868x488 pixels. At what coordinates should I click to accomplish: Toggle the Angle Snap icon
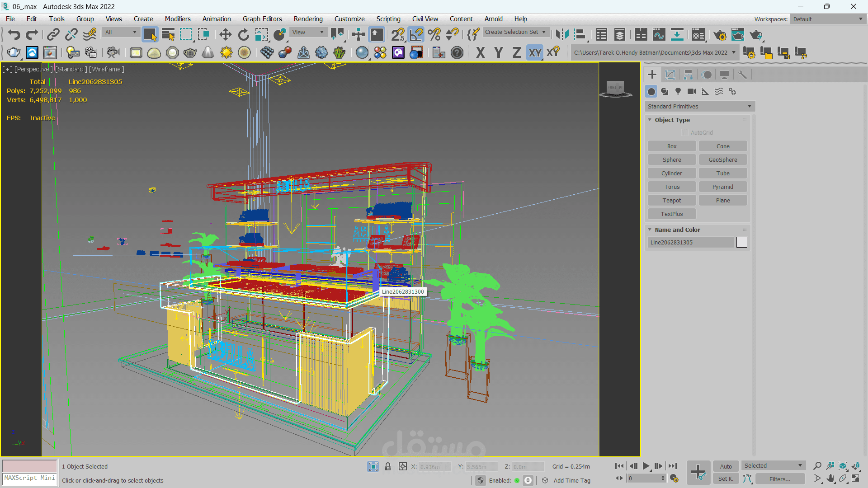coord(416,35)
